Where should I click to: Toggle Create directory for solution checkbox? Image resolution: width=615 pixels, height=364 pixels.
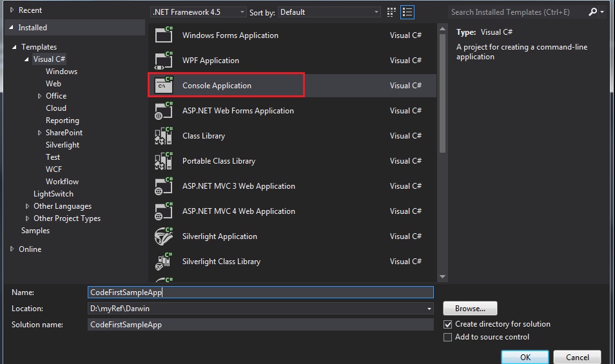pos(448,325)
